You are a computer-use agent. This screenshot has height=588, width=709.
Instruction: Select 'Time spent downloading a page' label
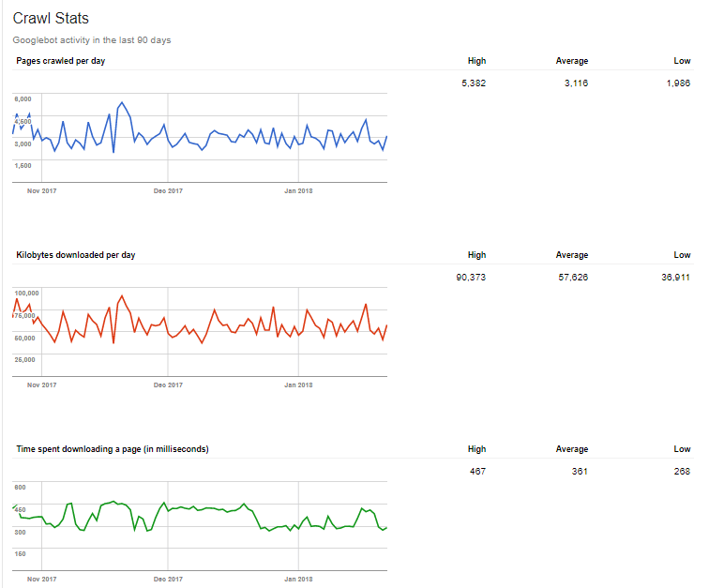(x=113, y=448)
